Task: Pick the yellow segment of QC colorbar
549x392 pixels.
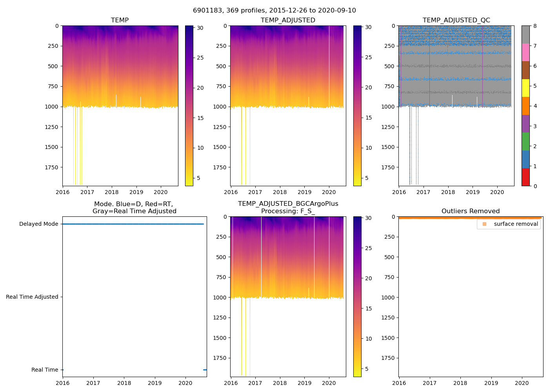Action: coord(525,88)
